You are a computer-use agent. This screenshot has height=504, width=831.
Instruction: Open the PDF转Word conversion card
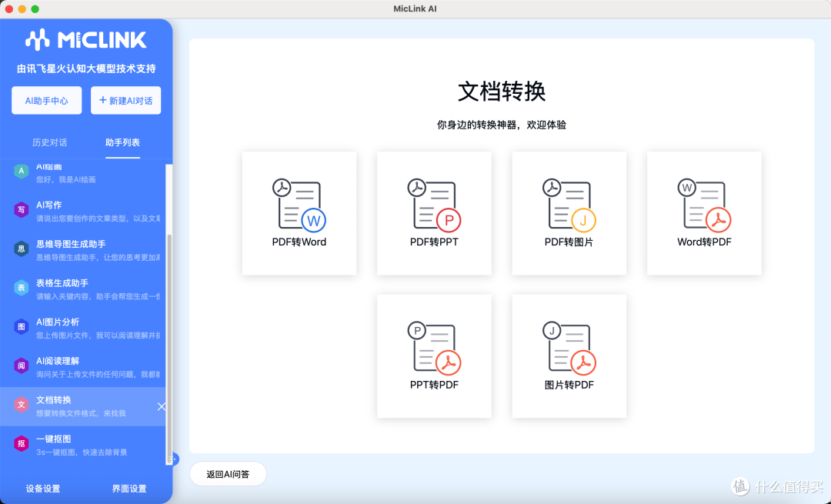[x=299, y=213]
